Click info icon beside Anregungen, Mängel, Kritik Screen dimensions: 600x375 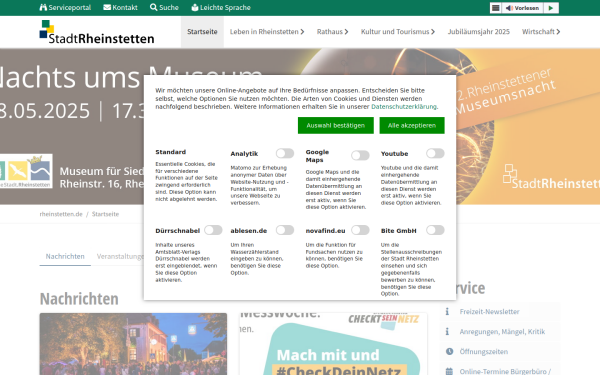pyautogui.click(x=447, y=331)
